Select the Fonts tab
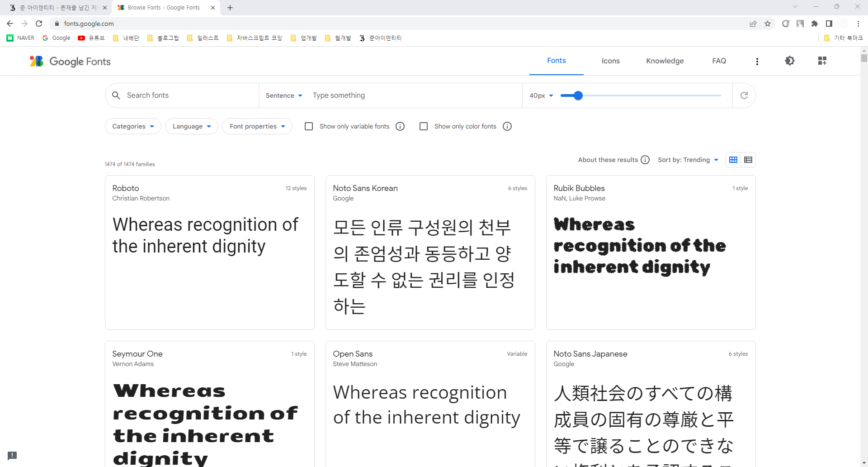 557,61
